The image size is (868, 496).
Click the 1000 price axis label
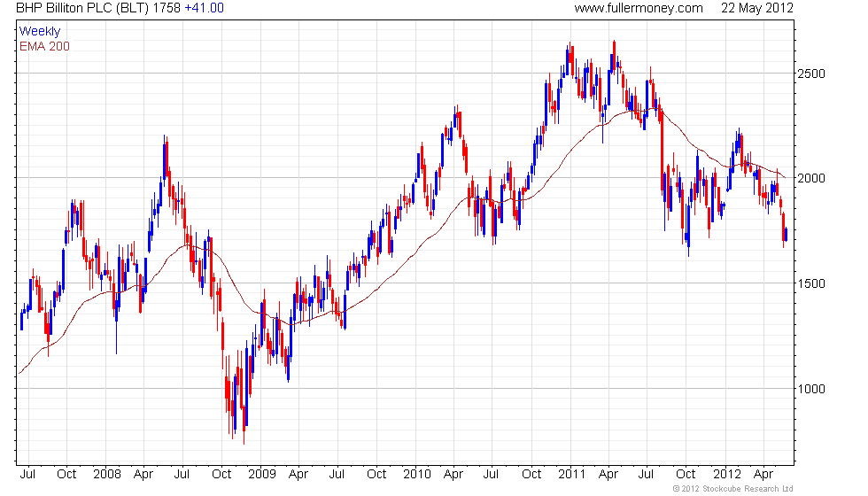pos(810,389)
